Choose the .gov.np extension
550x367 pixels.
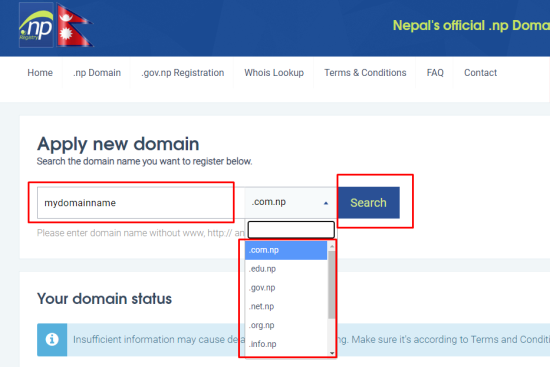[286, 288]
